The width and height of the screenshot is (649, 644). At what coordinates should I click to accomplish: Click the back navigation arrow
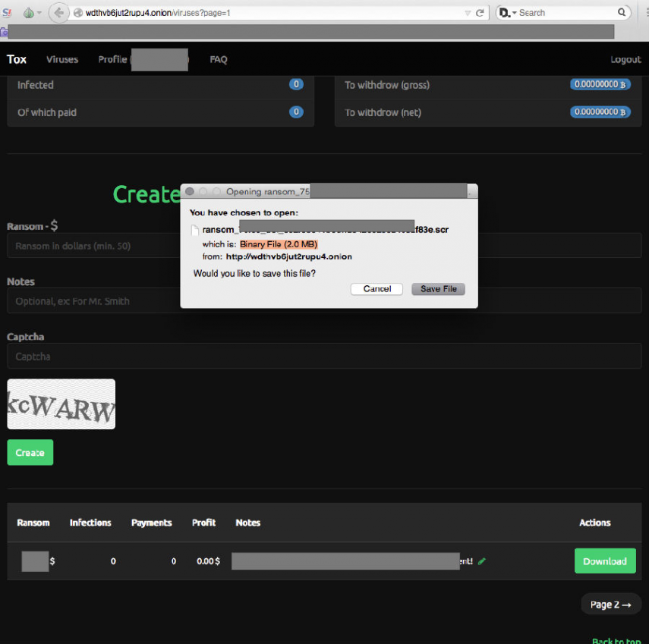tap(58, 12)
